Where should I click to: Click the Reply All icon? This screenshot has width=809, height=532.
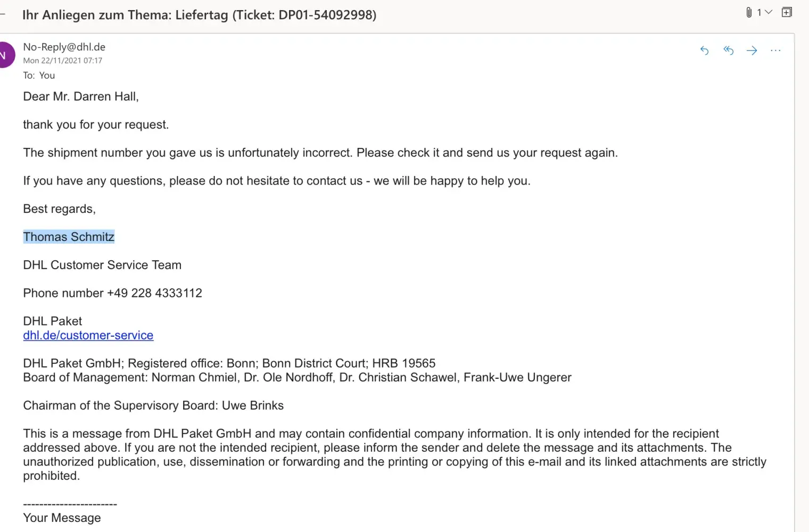pyautogui.click(x=728, y=51)
